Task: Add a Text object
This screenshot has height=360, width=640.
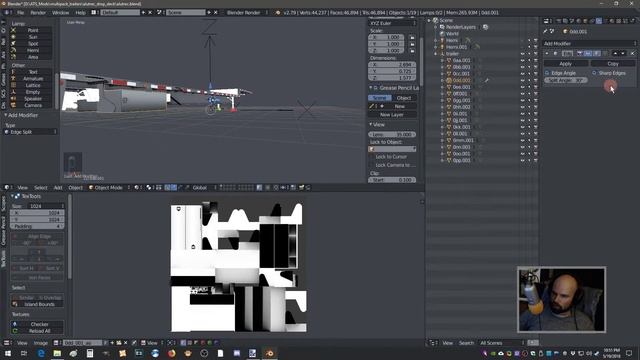Action: (31, 72)
